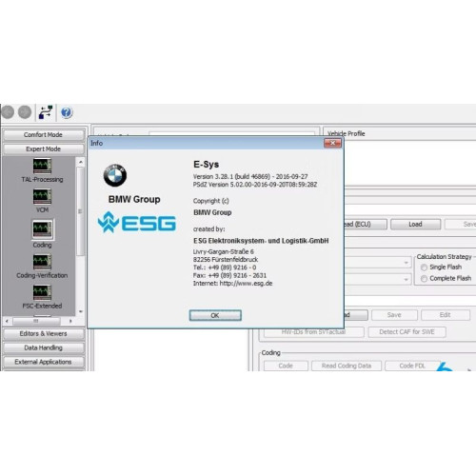Open the Editors & Viewers section

tap(44, 334)
